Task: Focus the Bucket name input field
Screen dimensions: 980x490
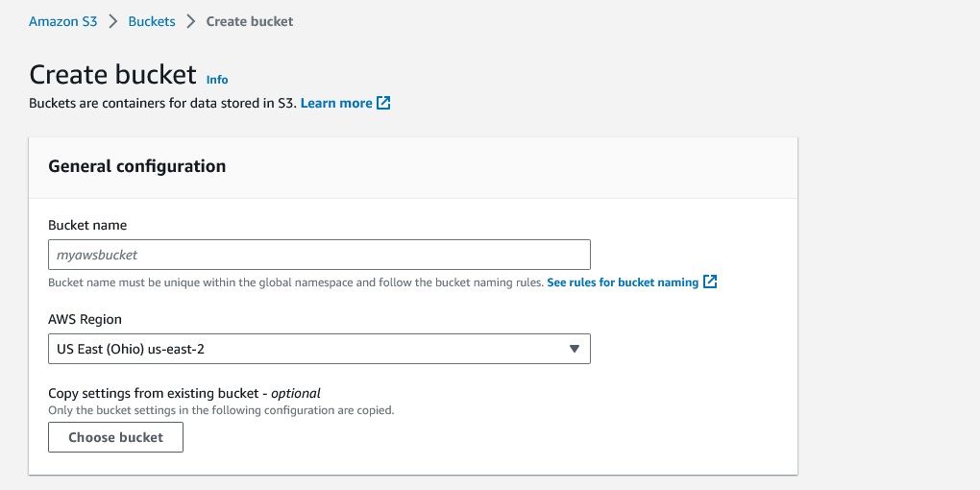Action: click(x=319, y=255)
